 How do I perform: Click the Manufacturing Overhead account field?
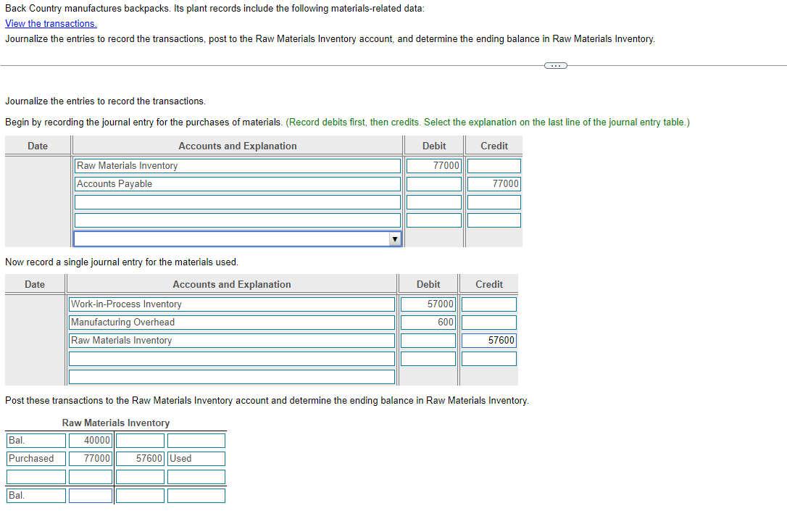pyautogui.click(x=231, y=322)
